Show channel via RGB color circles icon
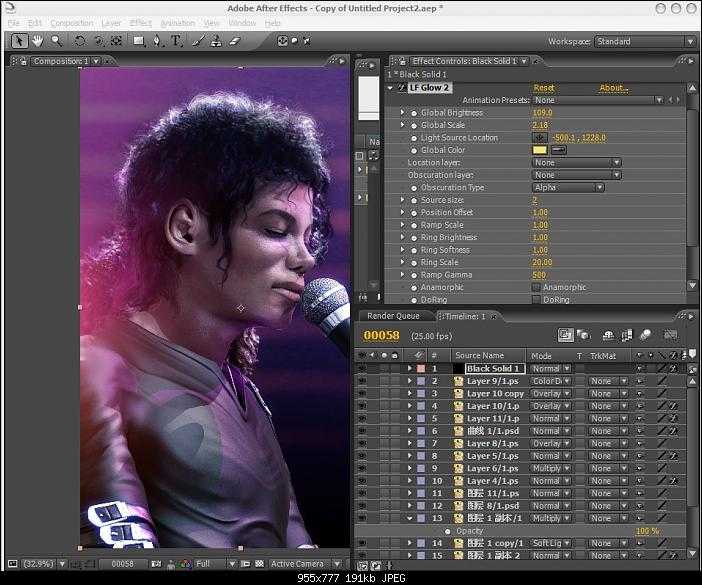Image resolution: width=702 pixels, height=585 pixels. pos(185,564)
